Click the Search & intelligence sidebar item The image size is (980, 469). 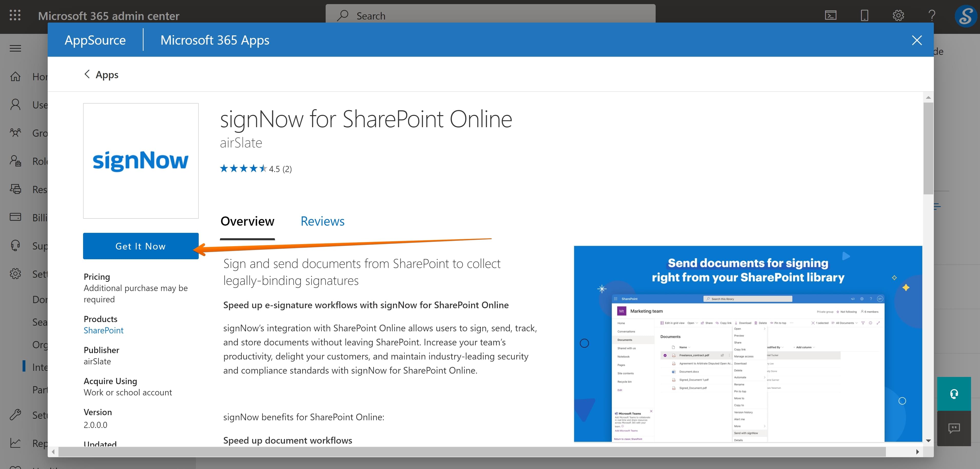click(x=39, y=322)
